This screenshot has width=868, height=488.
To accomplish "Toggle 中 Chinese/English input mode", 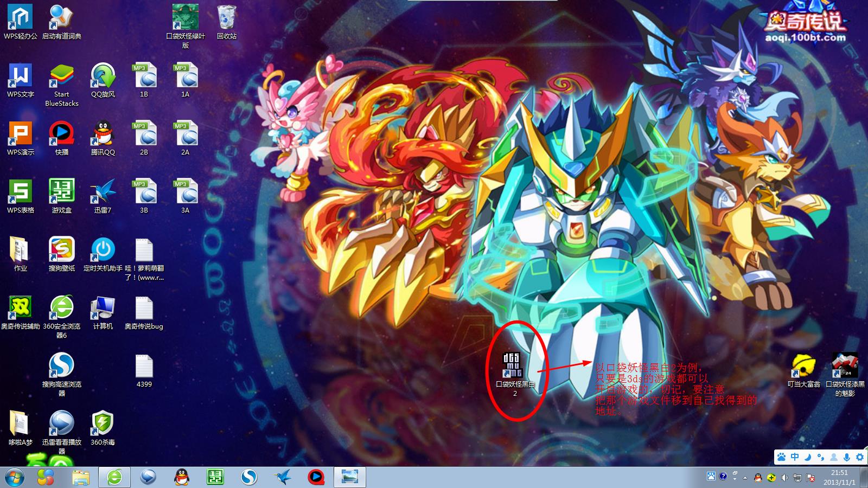I will click(x=795, y=457).
